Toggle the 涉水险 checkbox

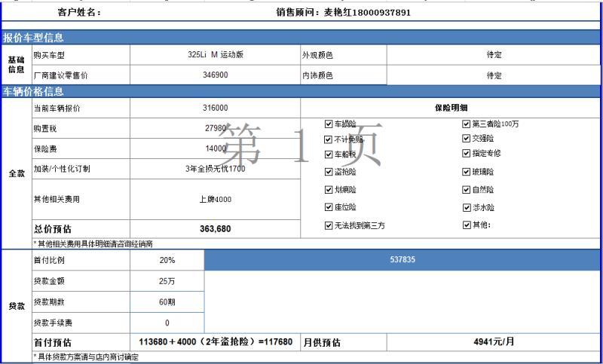click(x=467, y=208)
